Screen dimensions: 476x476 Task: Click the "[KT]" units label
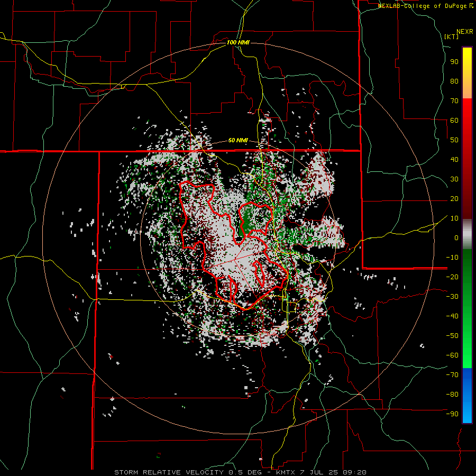[x=452, y=36]
